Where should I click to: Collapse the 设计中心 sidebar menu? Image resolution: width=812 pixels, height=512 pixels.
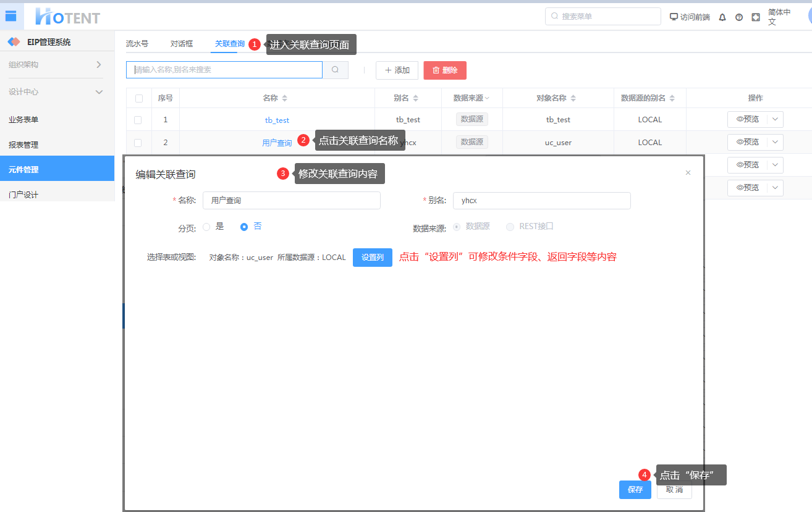coord(57,92)
